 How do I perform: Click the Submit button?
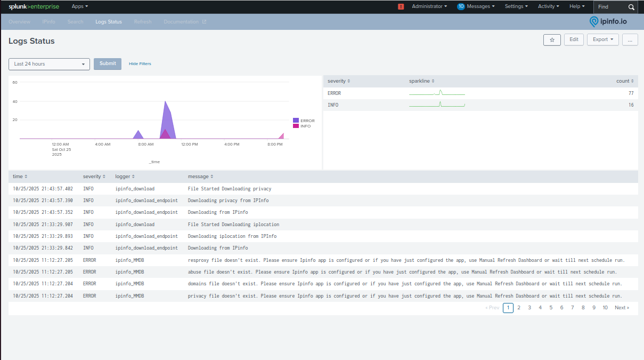[107, 63]
